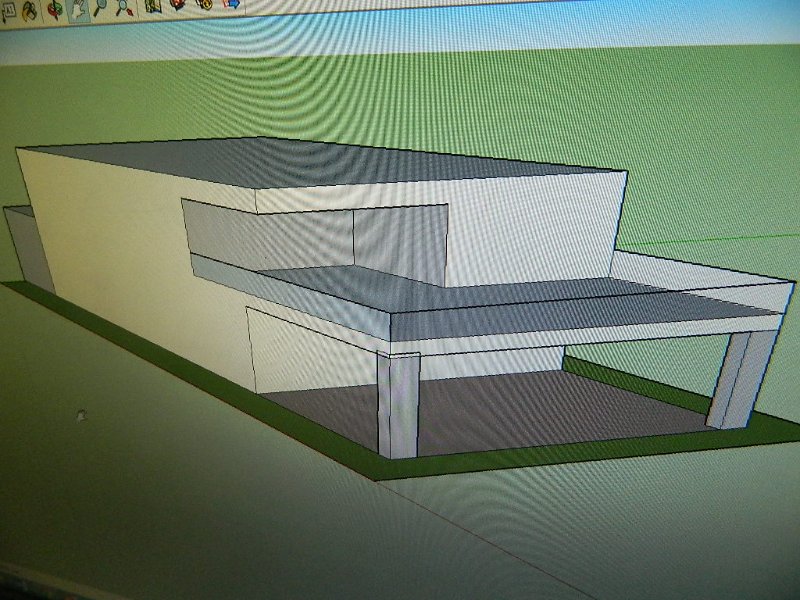800x600 pixels.
Task: Click the right support column
Action: click(x=740, y=378)
